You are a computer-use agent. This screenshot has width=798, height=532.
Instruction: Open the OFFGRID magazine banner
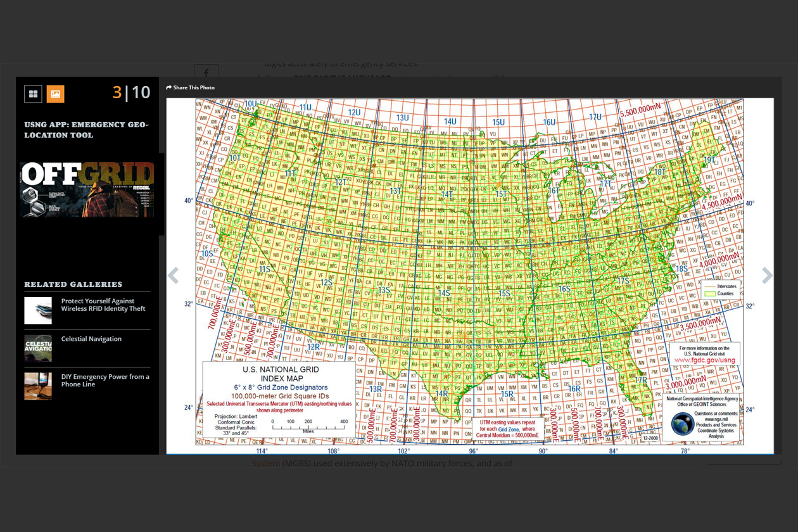87,189
